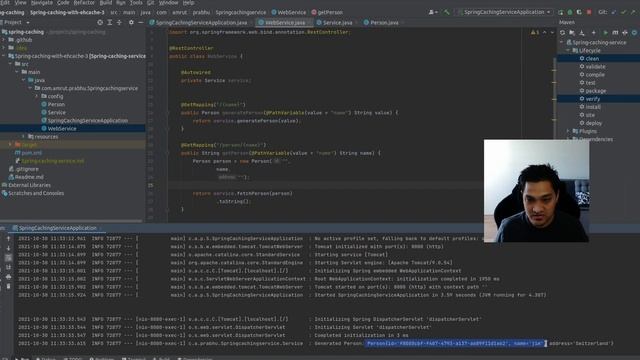Click Git Update Project arrow icon

[x=614, y=12]
